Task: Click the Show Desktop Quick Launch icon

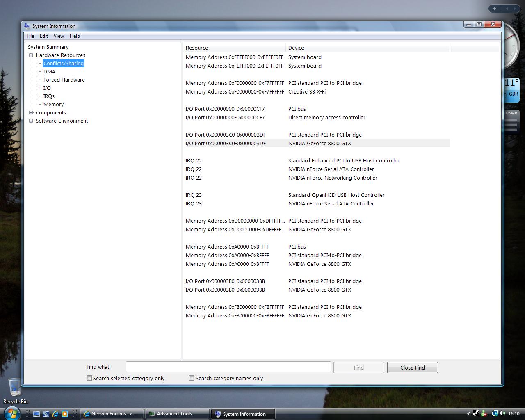Action: tap(37, 414)
